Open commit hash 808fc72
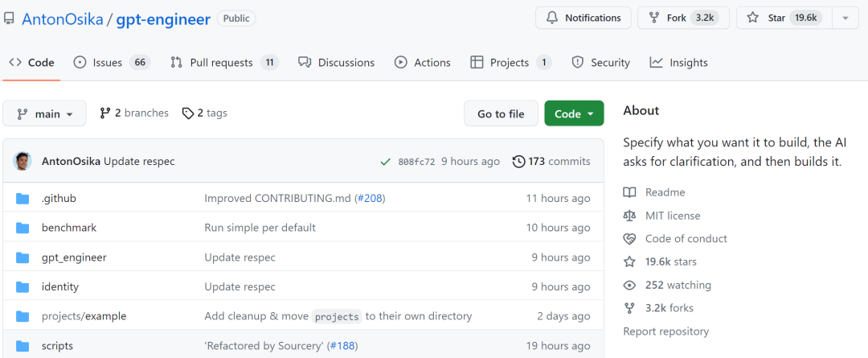The image size is (868, 358). (x=416, y=162)
